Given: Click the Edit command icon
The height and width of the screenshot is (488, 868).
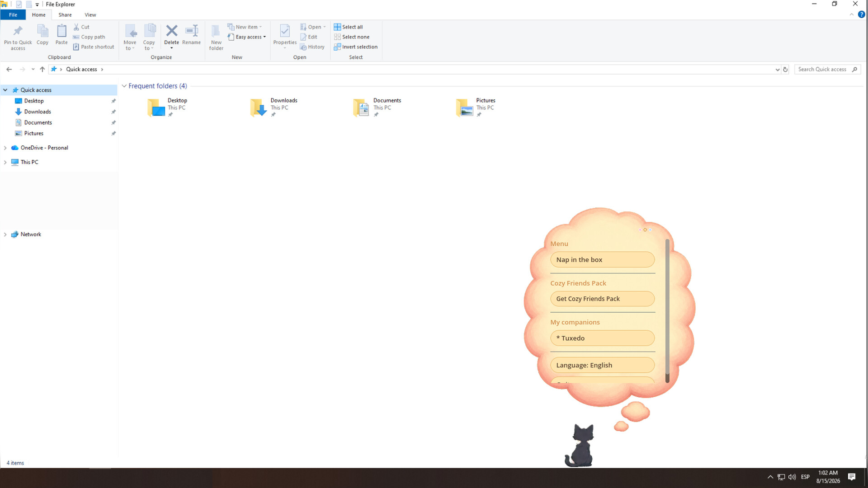Looking at the screenshot, I should (x=303, y=37).
